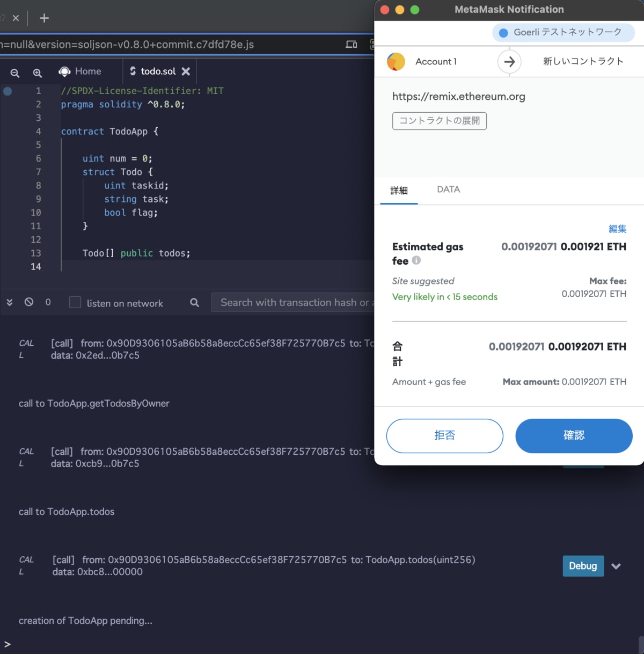
Task: Click 拒否 to reject the transaction
Action: 445,435
